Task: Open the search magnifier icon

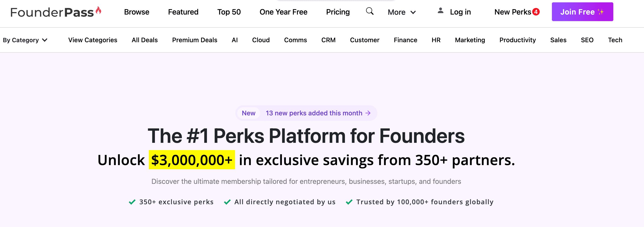Action: [370, 11]
